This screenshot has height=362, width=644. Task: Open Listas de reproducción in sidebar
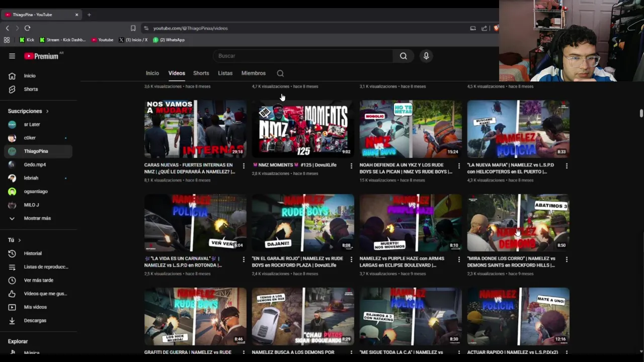tap(38, 267)
